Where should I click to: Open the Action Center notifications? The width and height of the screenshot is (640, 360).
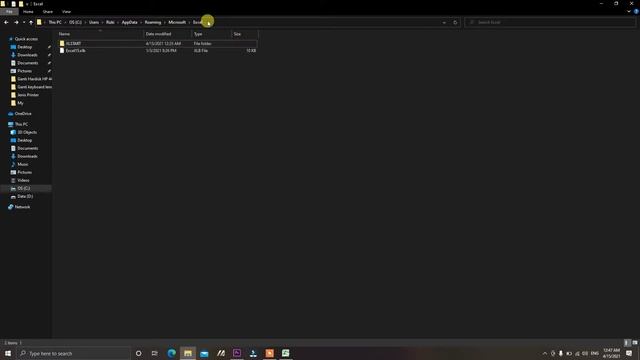pos(629,353)
